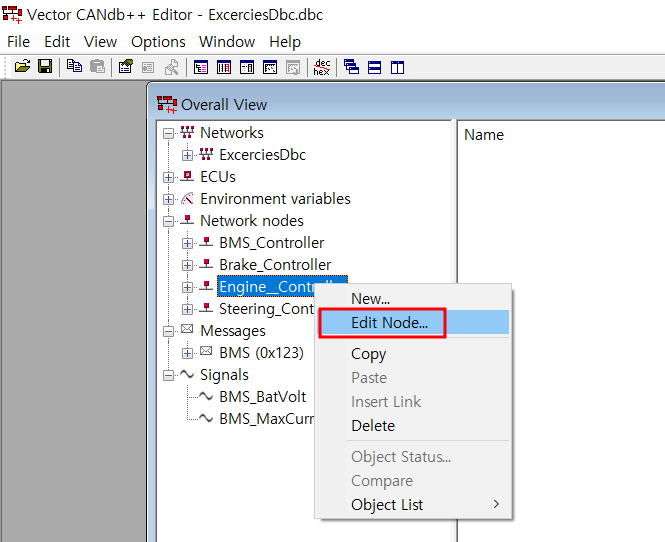Expand the BMS_Controller node
The image size is (665, 542).
[x=187, y=243]
